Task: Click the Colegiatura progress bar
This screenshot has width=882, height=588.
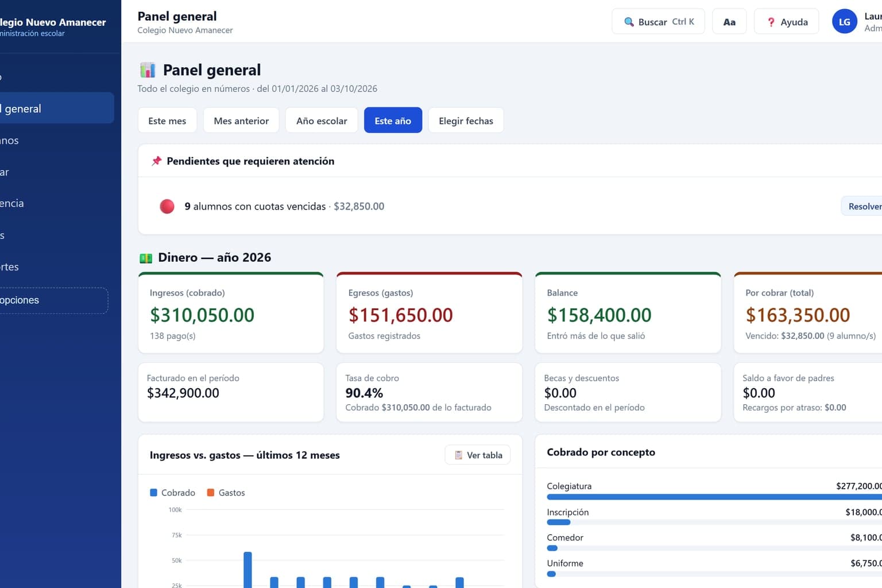Action: (714, 497)
